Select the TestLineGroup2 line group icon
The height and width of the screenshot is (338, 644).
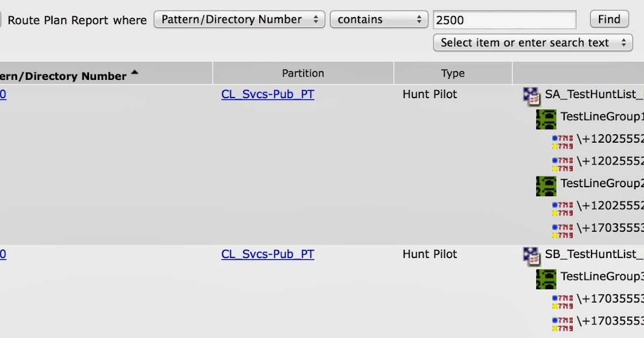[546, 186]
